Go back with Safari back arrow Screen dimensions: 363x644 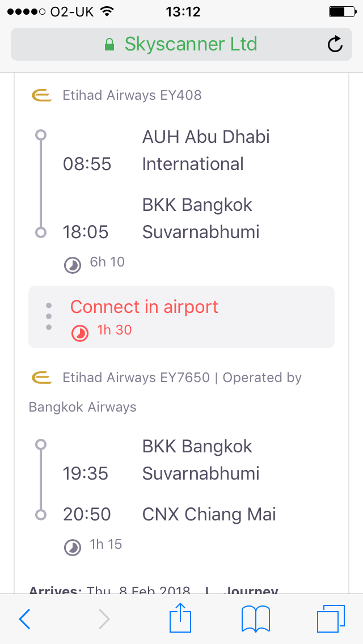24,619
